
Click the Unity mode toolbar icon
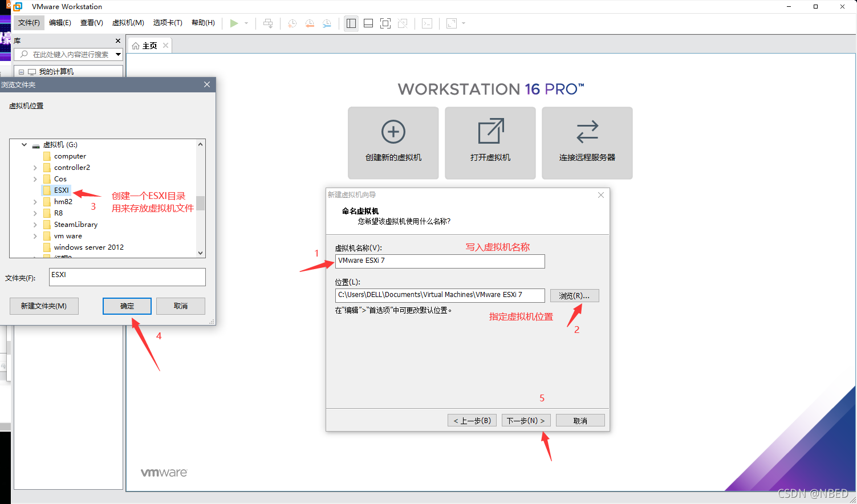click(x=403, y=23)
